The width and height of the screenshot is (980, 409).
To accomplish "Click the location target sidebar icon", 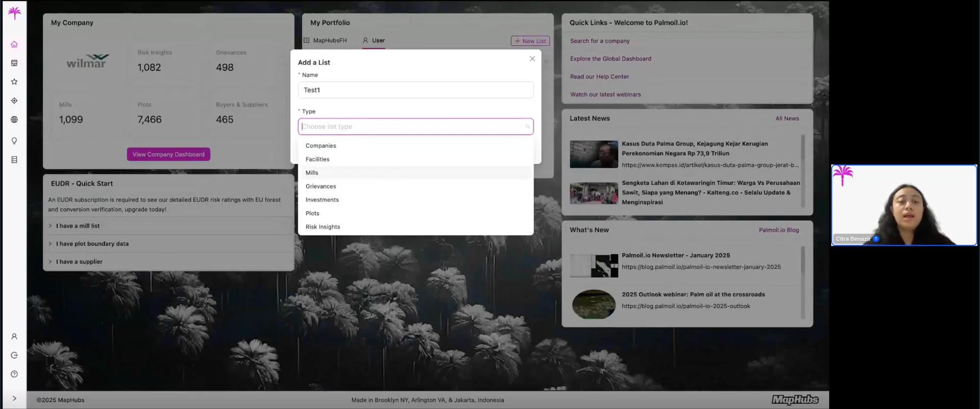I will click(14, 100).
